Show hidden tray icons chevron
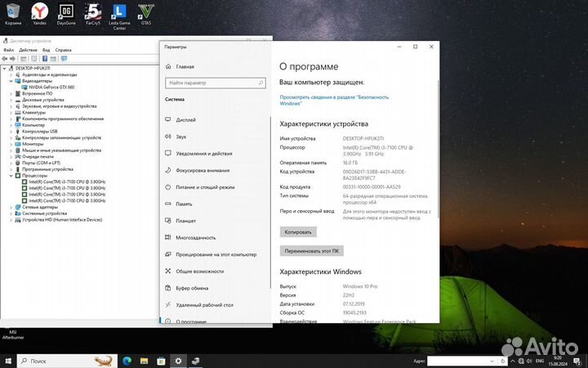Image resolution: width=588 pixels, height=368 pixels. [x=513, y=361]
